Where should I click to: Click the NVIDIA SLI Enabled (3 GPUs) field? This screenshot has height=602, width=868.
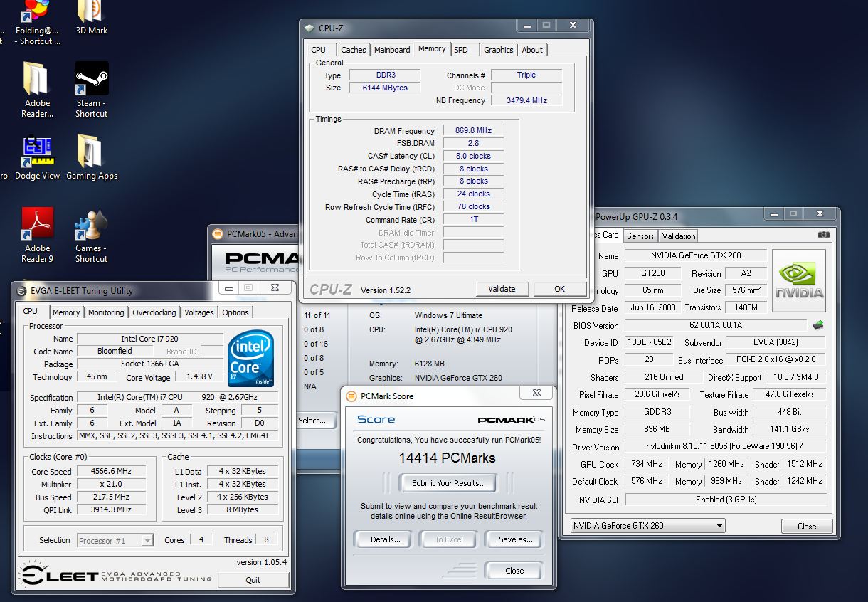[726, 500]
